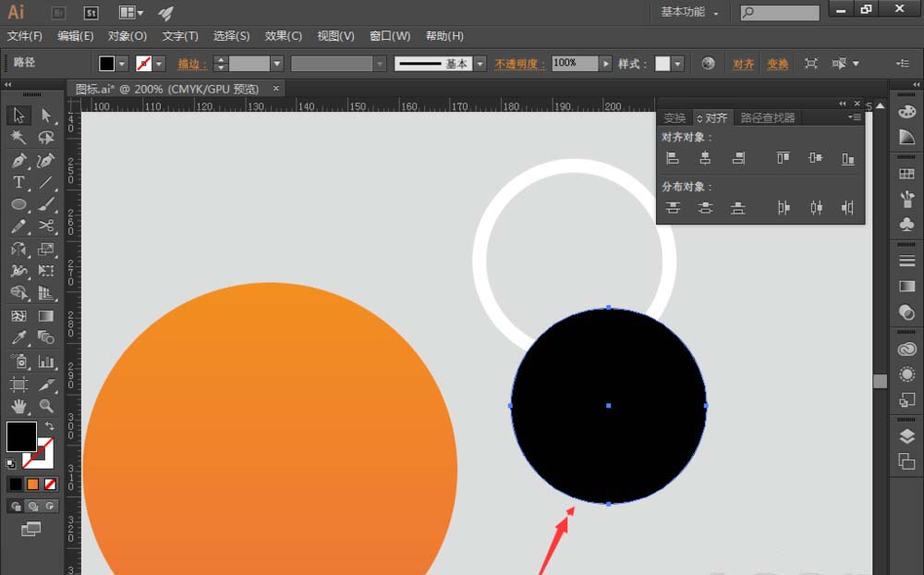Screen dimensions: 924x575
Task: Select the Scissors tool
Action: (46, 226)
